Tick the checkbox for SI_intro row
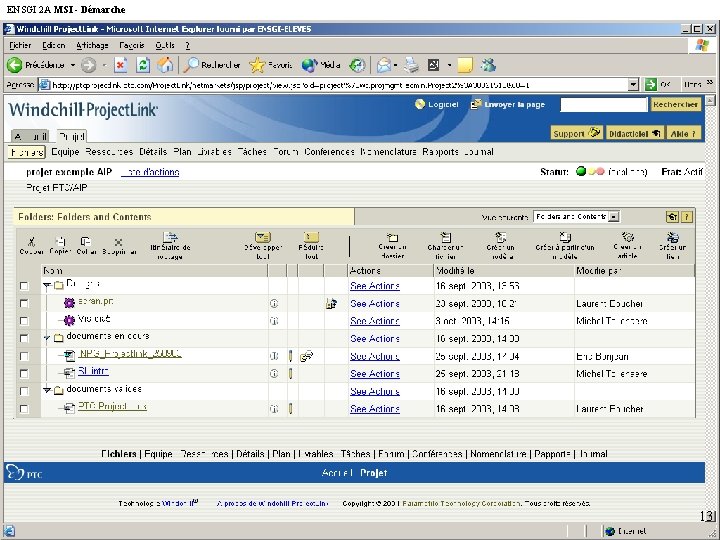 (24, 374)
